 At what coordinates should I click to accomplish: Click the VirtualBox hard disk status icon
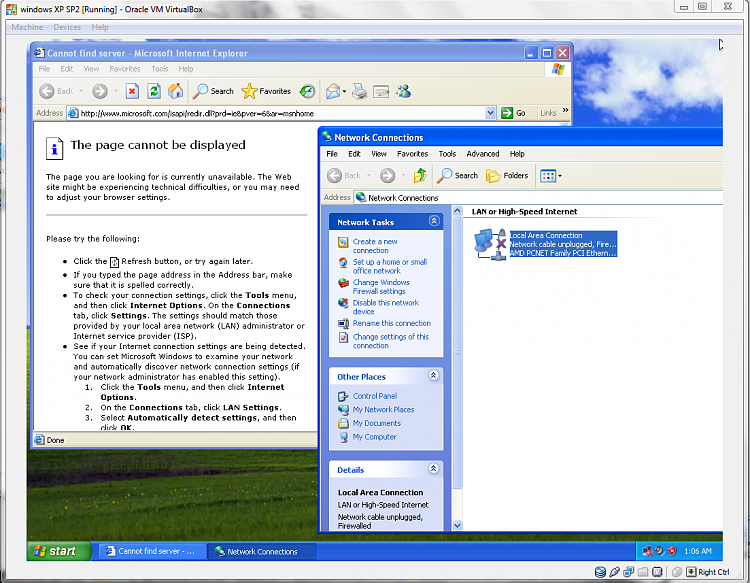[600, 572]
